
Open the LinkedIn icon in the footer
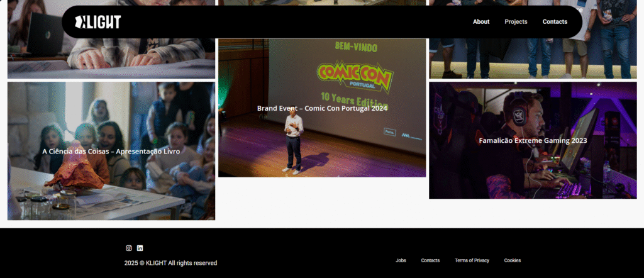140,248
